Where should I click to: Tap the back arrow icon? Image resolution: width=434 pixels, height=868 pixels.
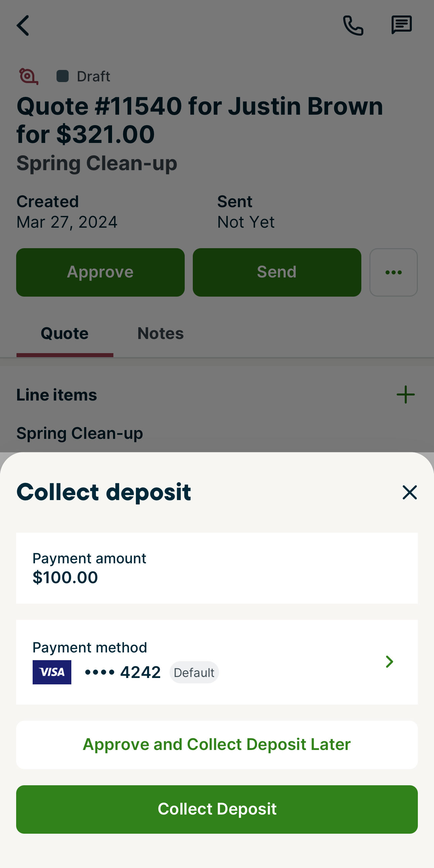tap(23, 25)
